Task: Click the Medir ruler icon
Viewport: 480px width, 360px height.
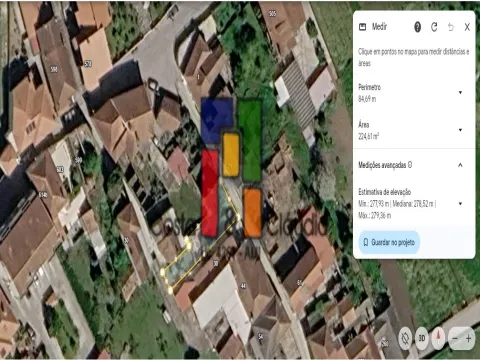Action: [x=363, y=27]
